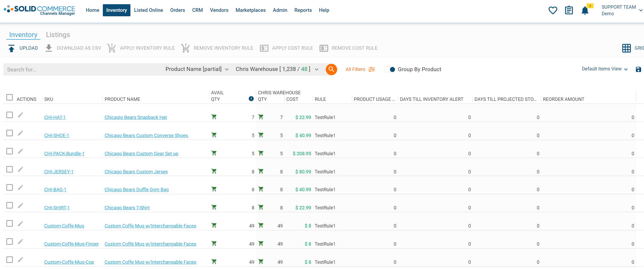Click the orange search button
Screen dimensions: 644x269
pos(331,69)
